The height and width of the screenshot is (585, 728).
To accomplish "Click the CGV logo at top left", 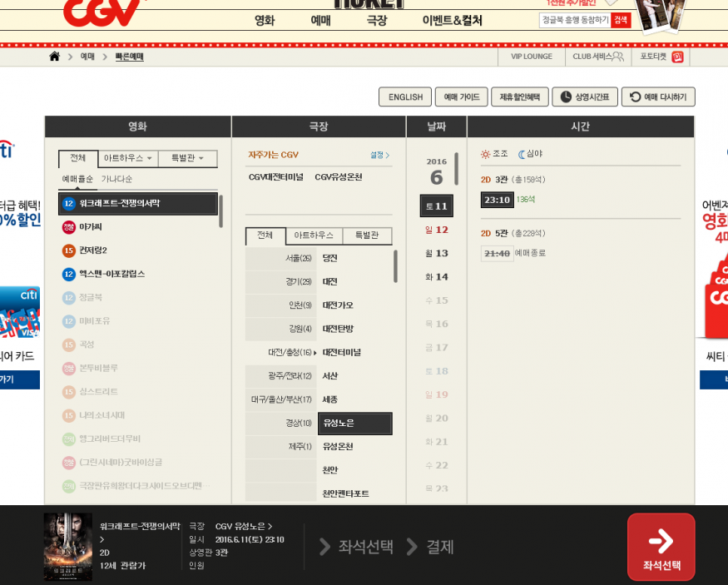I will [x=102, y=12].
